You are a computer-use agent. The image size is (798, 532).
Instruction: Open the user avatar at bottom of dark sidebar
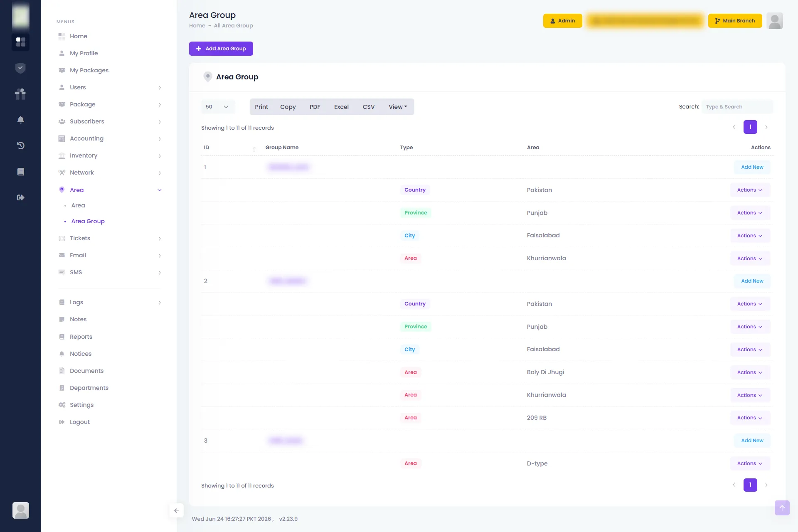pos(21,510)
